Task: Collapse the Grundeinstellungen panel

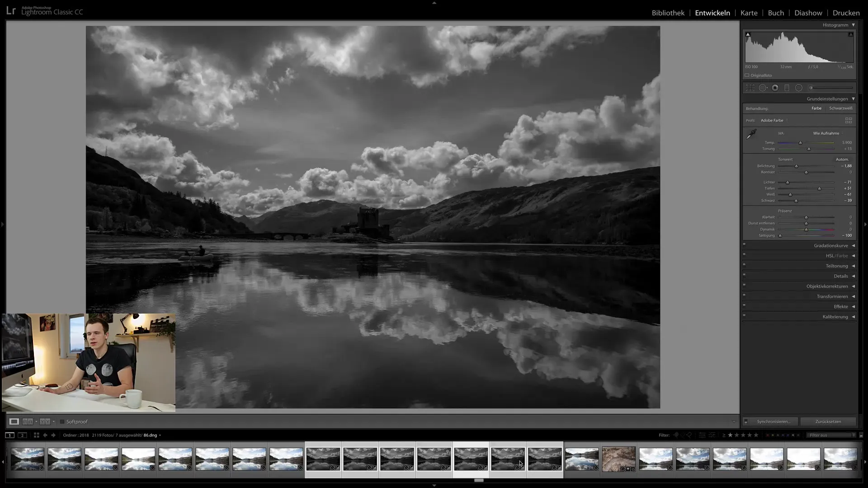Action: tap(854, 99)
